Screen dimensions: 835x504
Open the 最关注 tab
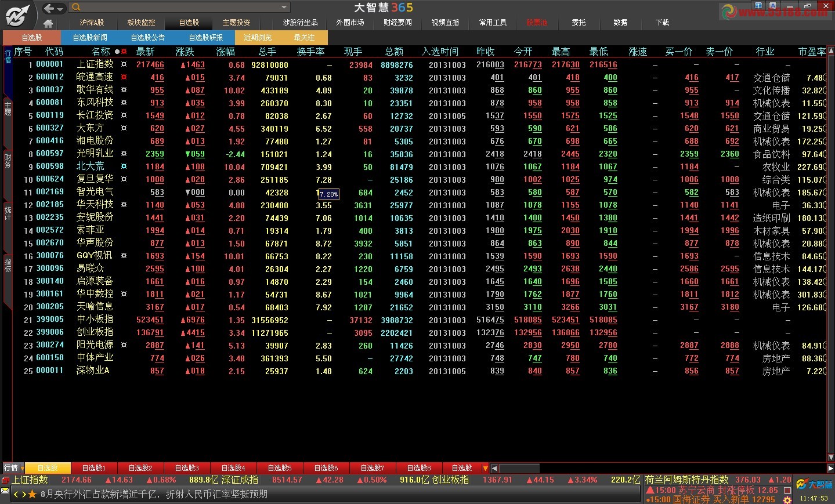[304, 38]
